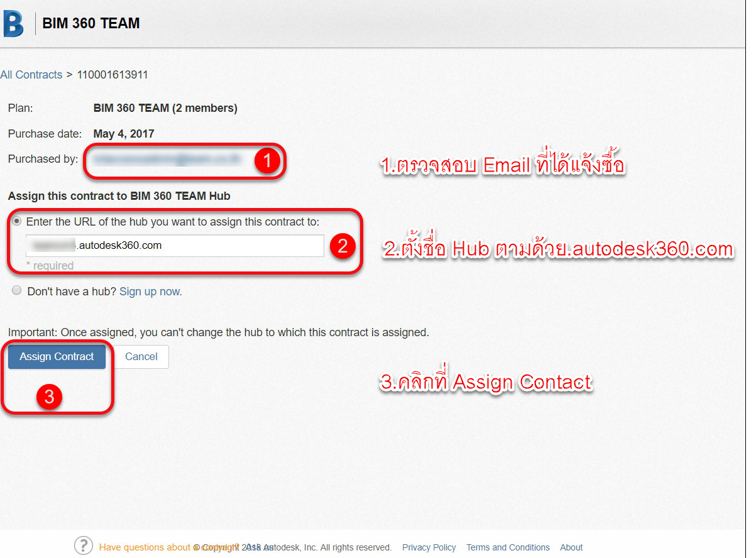Click the BIM 360 "B" logo icon

pos(14,23)
